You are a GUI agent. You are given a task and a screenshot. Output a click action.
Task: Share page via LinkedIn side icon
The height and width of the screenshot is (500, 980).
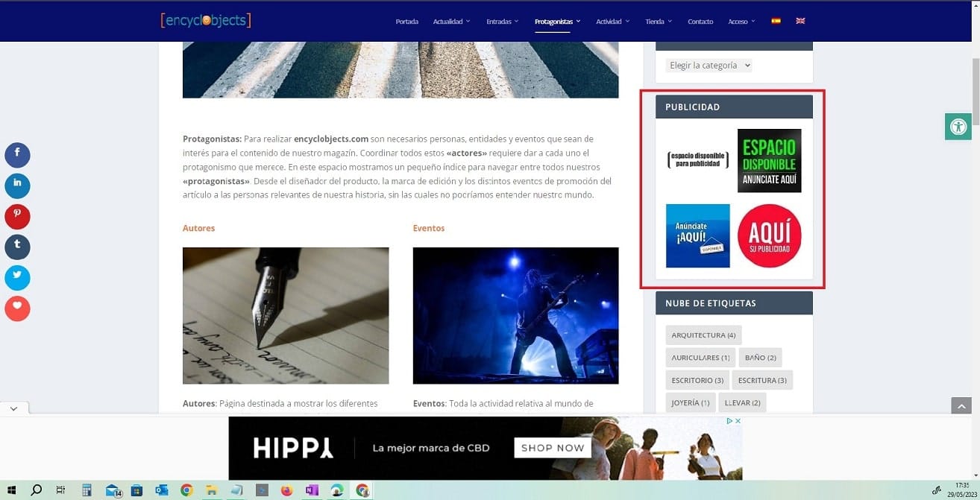coord(17,186)
